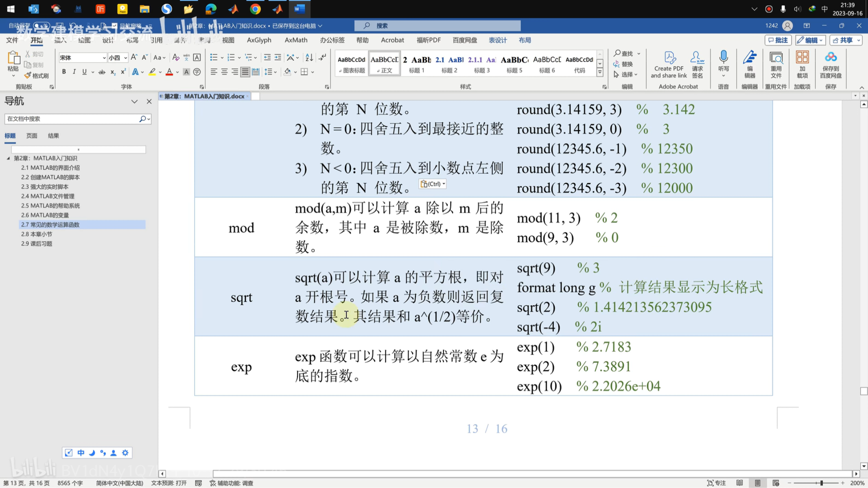This screenshot has height=488, width=868.
Task: Click the 共享 (Share) button
Action: (x=846, y=40)
